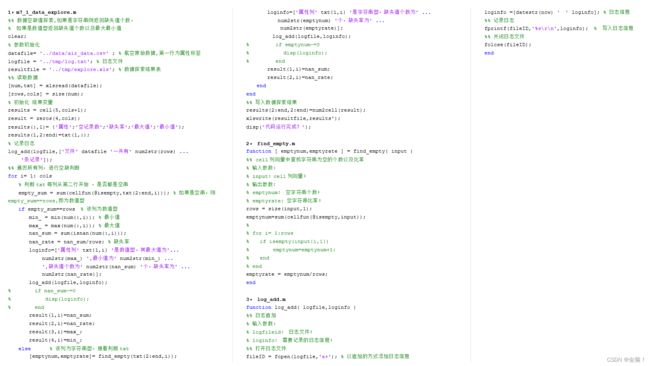Click the line 'num2str(emptyrate)];'
Image resolution: width=650 pixels, height=366 pixels.
[311, 28]
